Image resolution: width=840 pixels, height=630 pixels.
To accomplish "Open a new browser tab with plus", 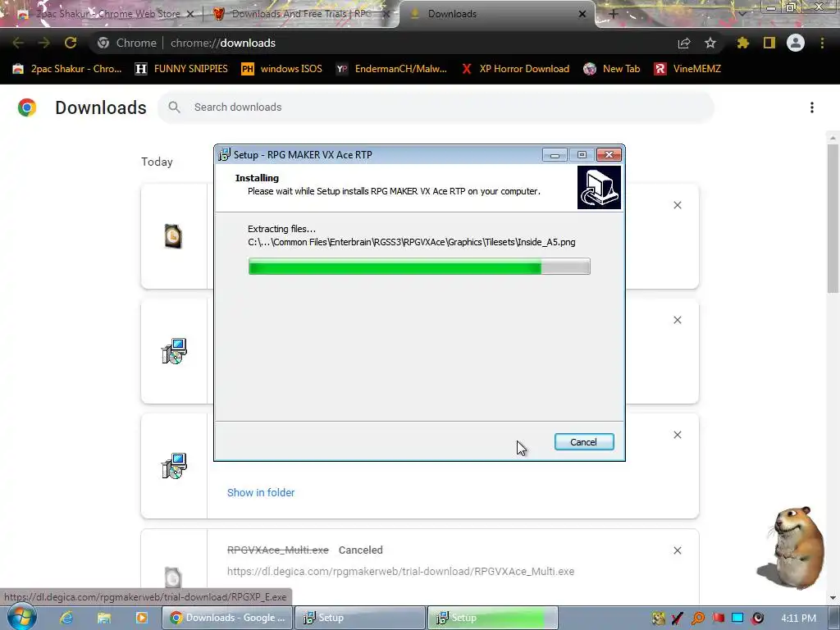I will pos(614,14).
